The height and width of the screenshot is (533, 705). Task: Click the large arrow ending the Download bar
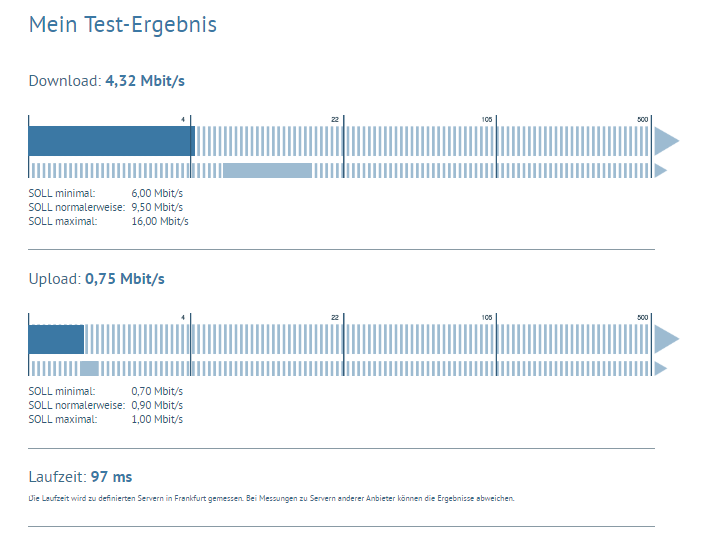point(666,141)
